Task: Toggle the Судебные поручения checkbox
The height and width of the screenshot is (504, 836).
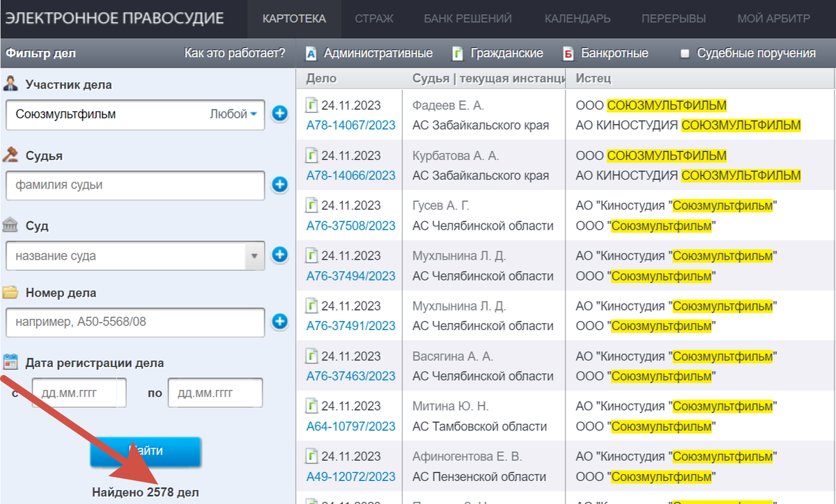Action: click(x=685, y=54)
